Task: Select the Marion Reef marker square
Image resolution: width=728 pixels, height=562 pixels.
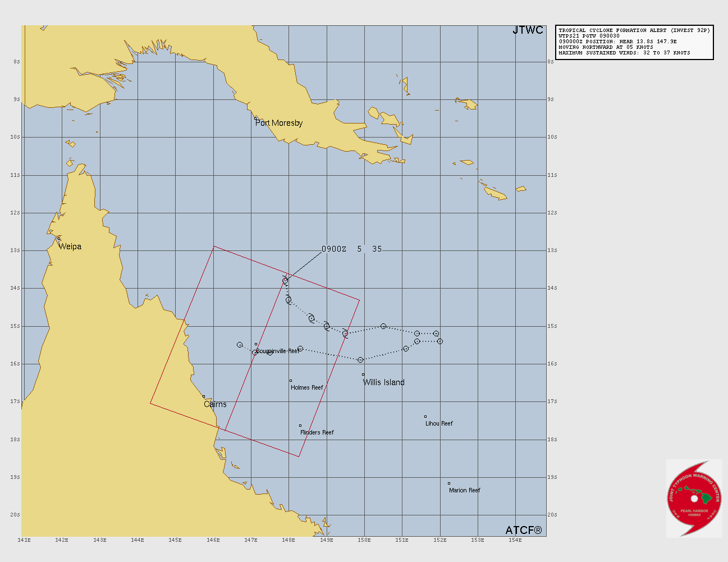Action: click(449, 483)
